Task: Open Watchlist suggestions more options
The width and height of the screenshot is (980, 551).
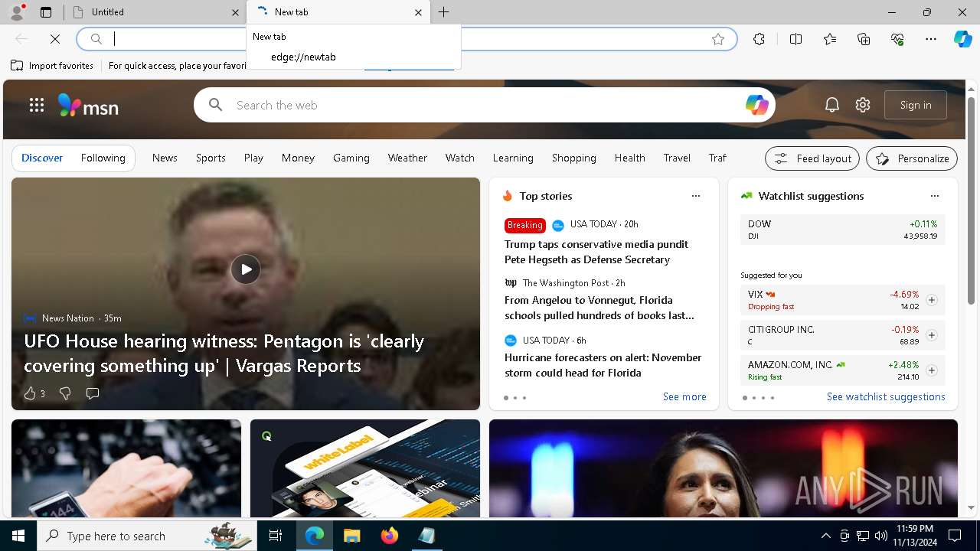Action: [935, 196]
